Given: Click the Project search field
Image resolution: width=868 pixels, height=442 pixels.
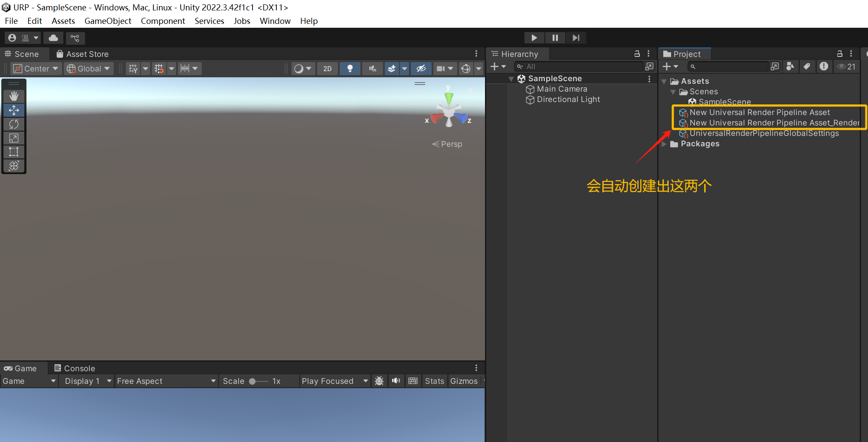Looking at the screenshot, I should pyautogui.click(x=728, y=66).
